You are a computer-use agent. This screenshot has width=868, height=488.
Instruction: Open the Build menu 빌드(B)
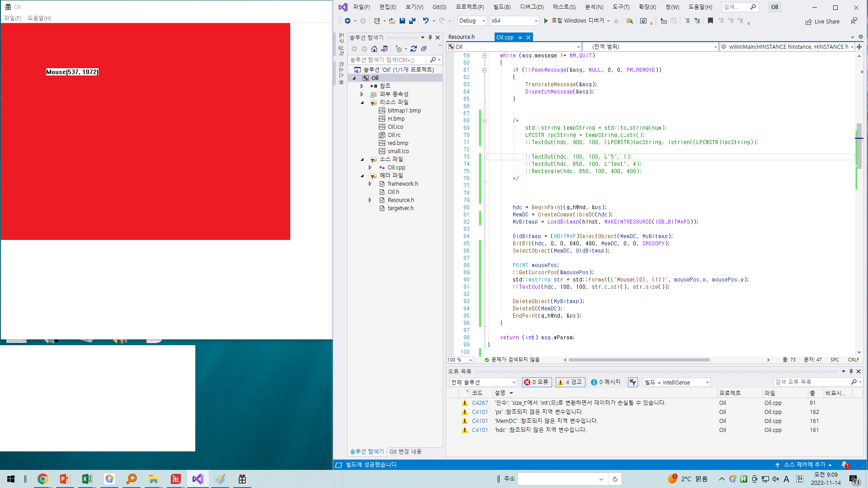(x=502, y=7)
